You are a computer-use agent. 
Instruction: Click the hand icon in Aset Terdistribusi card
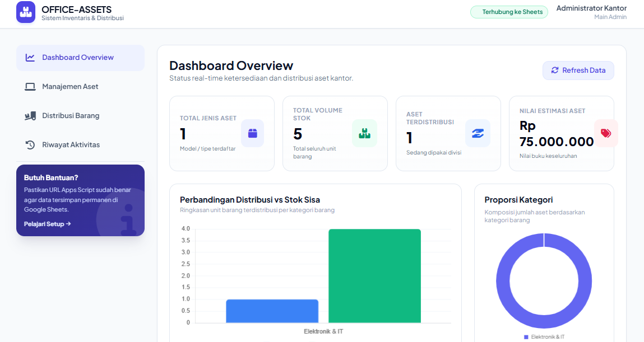pos(478,133)
